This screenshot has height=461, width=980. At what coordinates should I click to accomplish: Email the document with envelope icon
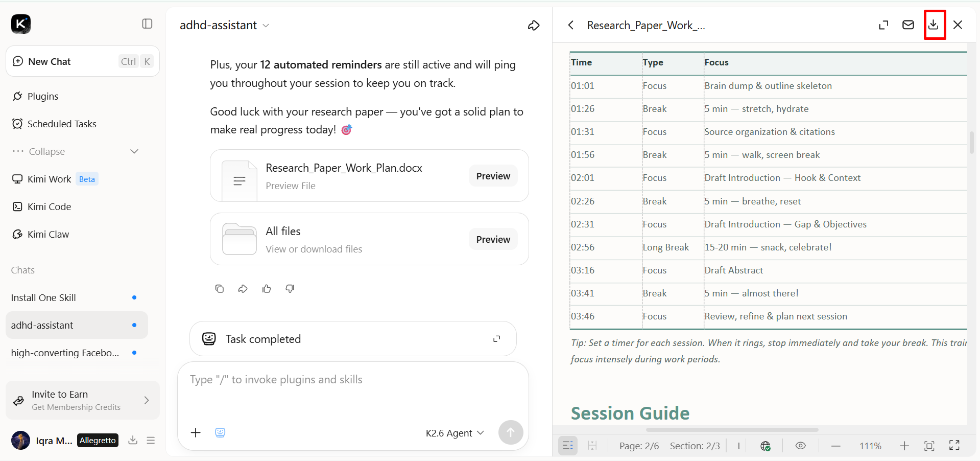[x=908, y=25]
